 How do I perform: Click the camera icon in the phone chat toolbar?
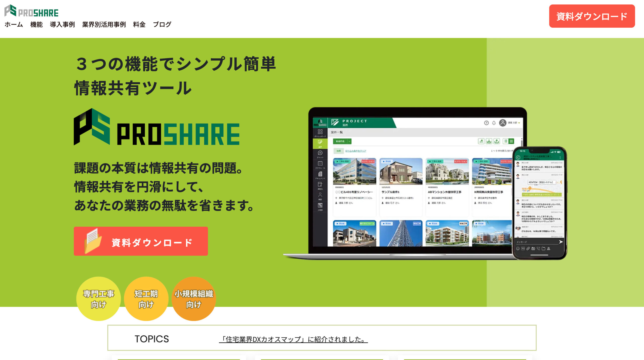pos(533,248)
